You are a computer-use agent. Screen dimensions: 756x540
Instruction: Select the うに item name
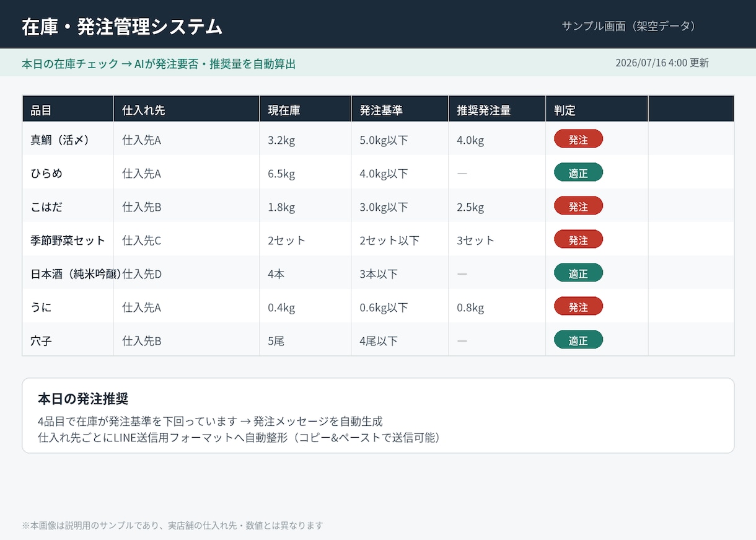(x=41, y=308)
